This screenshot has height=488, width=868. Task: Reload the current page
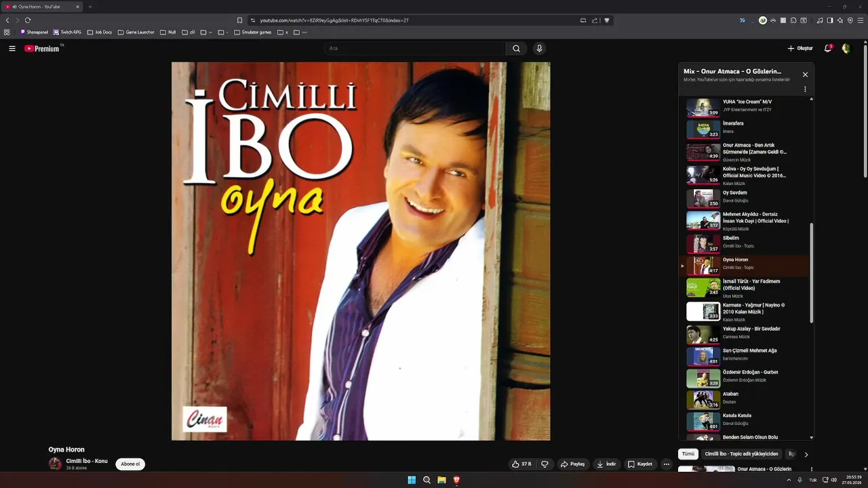(28, 20)
